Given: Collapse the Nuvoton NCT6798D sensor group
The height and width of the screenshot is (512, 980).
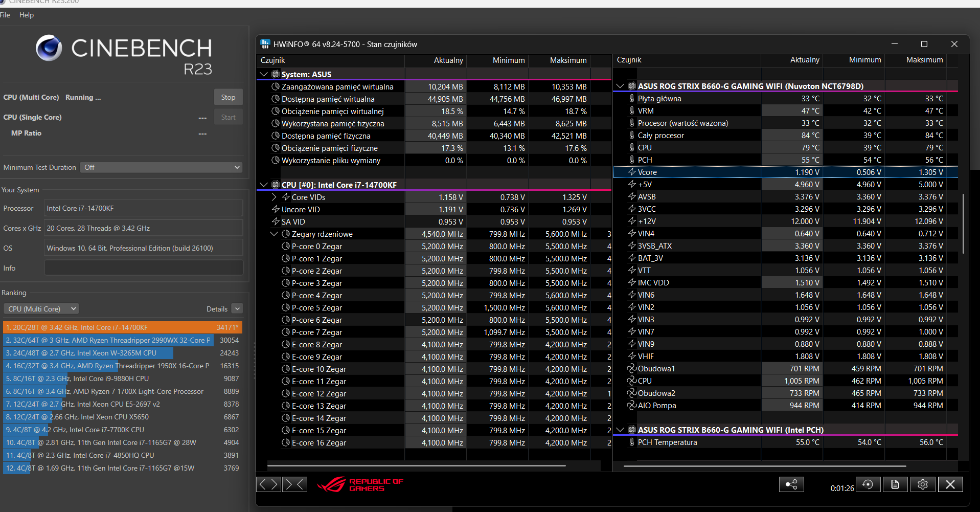Looking at the screenshot, I should tap(620, 86).
